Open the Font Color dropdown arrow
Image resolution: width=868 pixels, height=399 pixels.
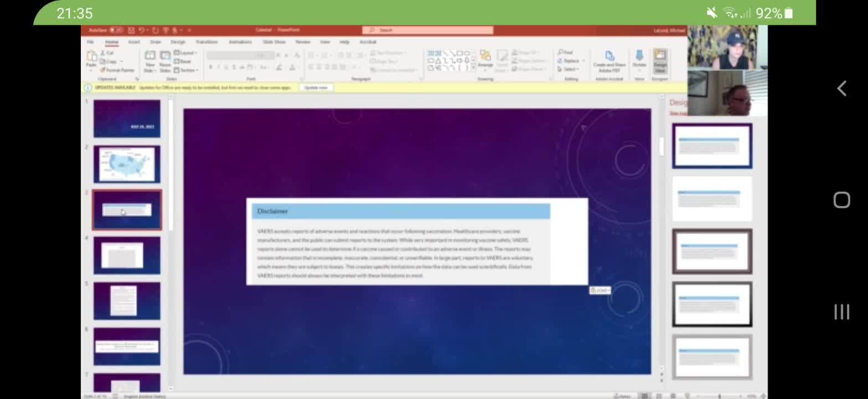point(299,67)
